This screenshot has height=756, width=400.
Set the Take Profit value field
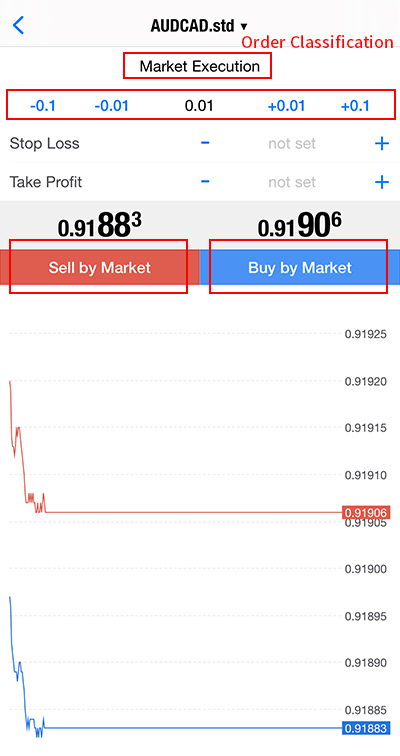tap(292, 182)
